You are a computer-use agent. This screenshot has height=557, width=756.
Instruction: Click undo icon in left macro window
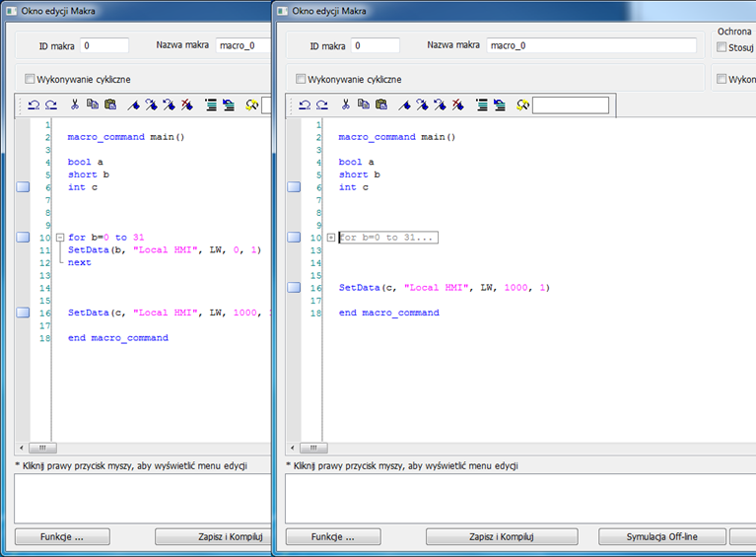[x=34, y=104]
